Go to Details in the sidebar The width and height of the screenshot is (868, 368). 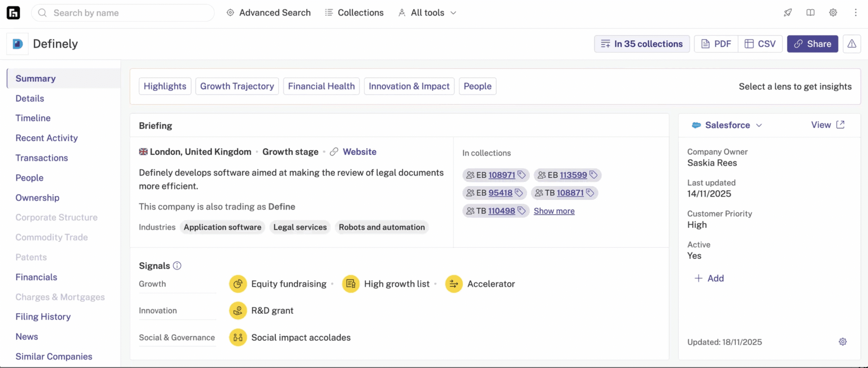point(30,98)
